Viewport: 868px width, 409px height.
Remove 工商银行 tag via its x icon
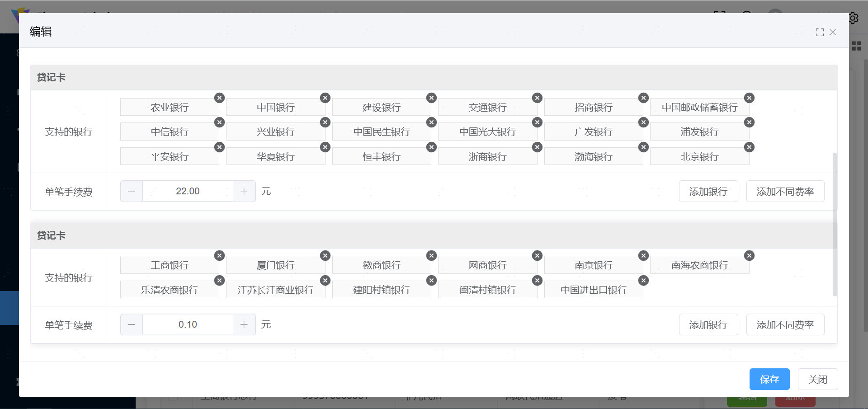[x=219, y=256]
